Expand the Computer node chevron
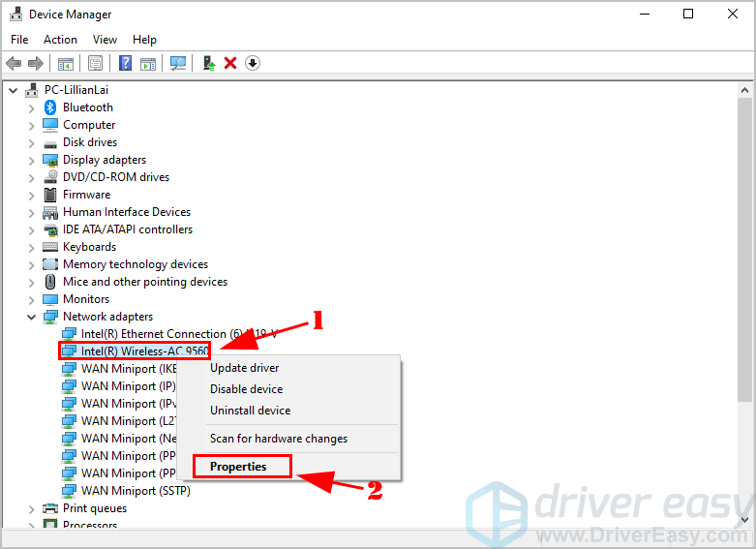The height and width of the screenshot is (549, 756). click(31, 126)
